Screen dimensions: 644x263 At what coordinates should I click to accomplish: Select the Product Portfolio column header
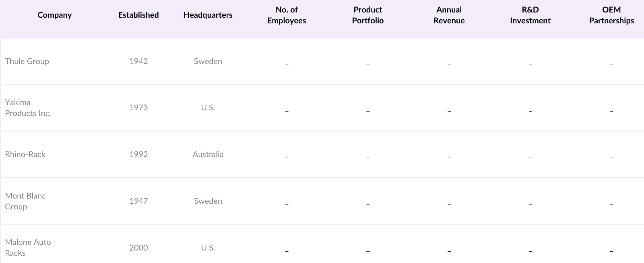[x=367, y=15]
